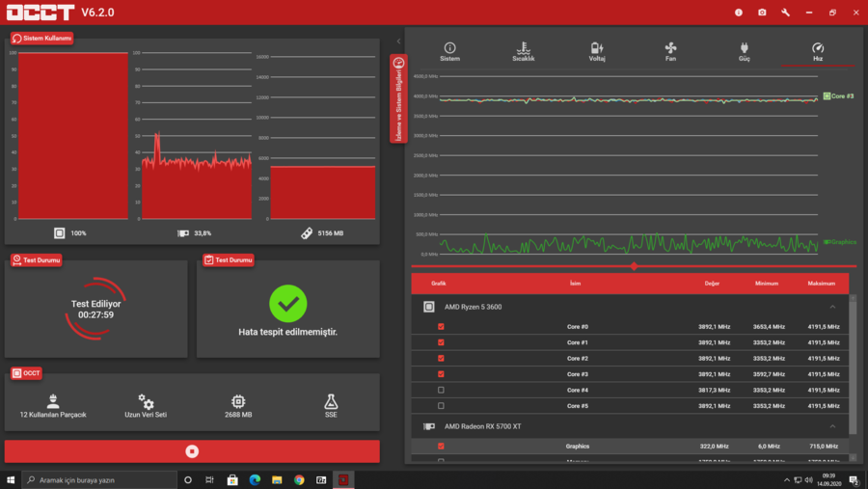Click the Core #3 graph legend
Image resolution: width=868 pixels, height=489 pixels.
pyautogui.click(x=838, y=96)
